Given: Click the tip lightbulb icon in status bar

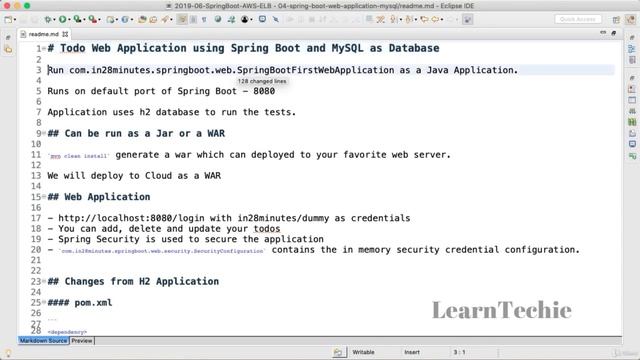Looking at the screenshot, I should (x=8, y=352).
